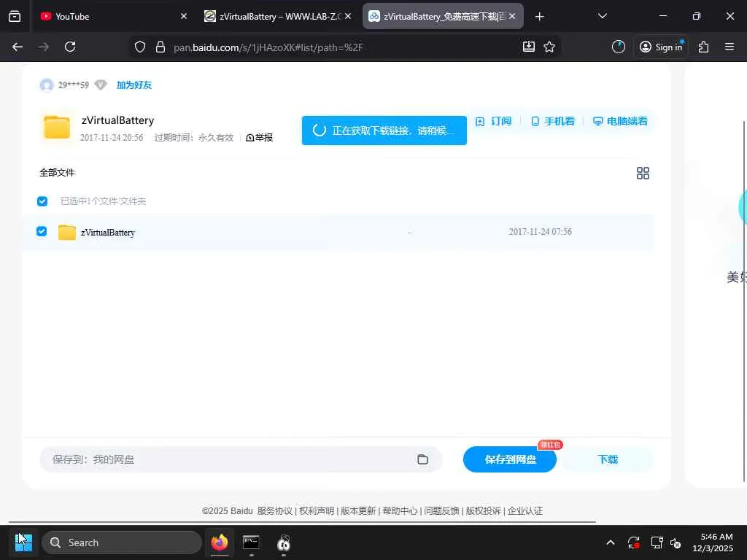
Task: Click 订阅 subscribe button
Action: click(494, 122)
